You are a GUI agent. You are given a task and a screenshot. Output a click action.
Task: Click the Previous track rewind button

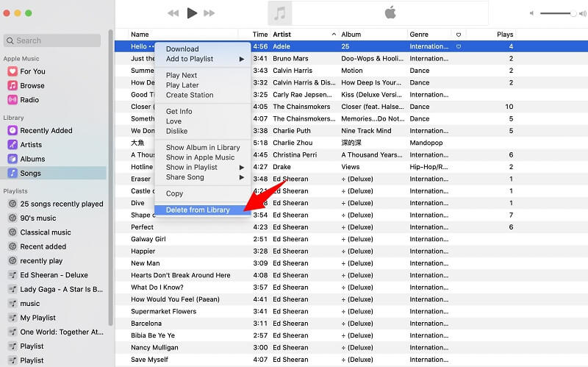[x=173, y=13]
